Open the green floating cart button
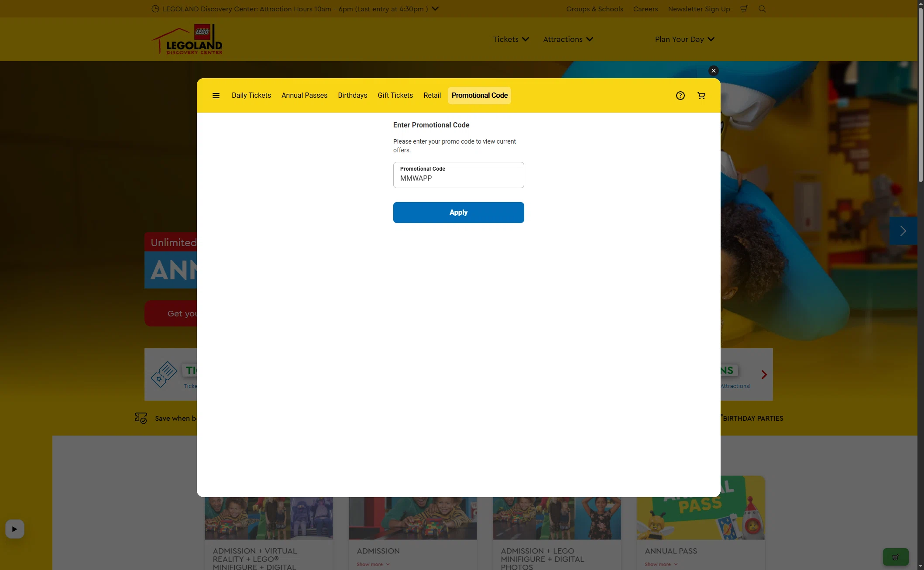Viewport: 924px width, 570px height. pyautogui.click(x=896, y=557)
